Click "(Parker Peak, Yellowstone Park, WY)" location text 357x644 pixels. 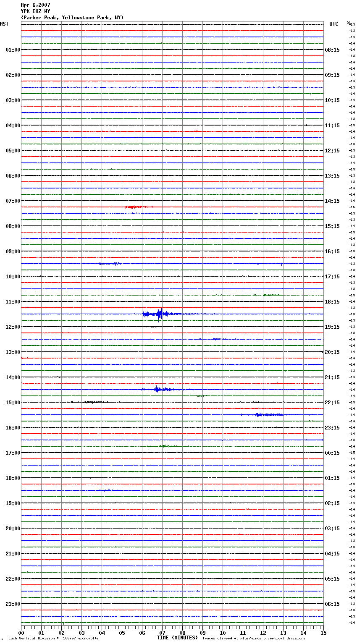pos(72,18)
